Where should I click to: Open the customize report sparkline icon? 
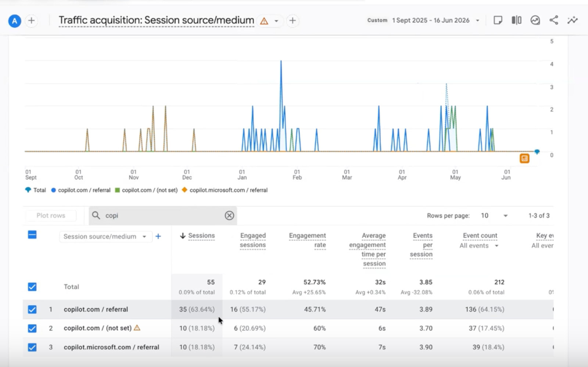[573, 20]
